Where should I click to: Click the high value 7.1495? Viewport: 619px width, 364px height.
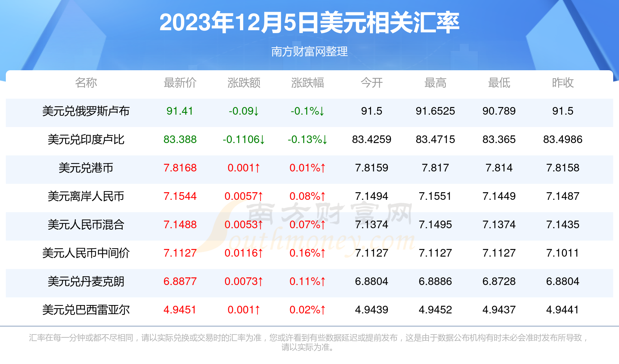435,225
